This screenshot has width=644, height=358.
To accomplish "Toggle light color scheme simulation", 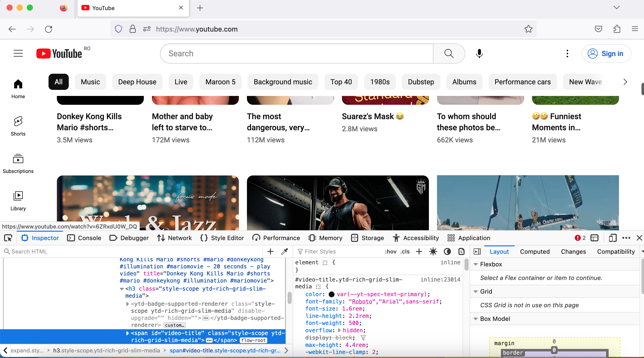I will click(x=433, y=251).
